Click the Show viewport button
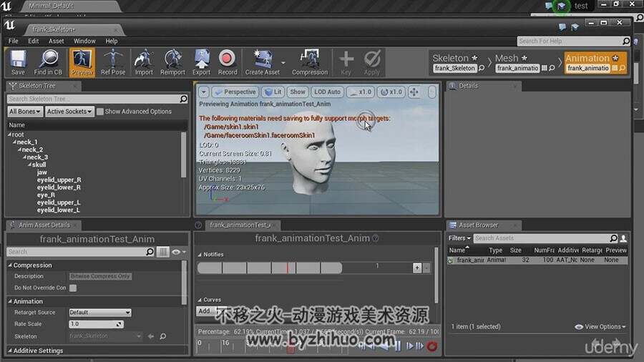This screenshot has width=644, height=362. pos(298,92)
